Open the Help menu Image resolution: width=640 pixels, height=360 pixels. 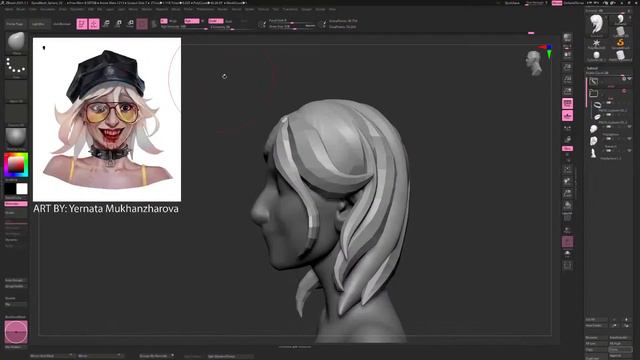point(333,9)
